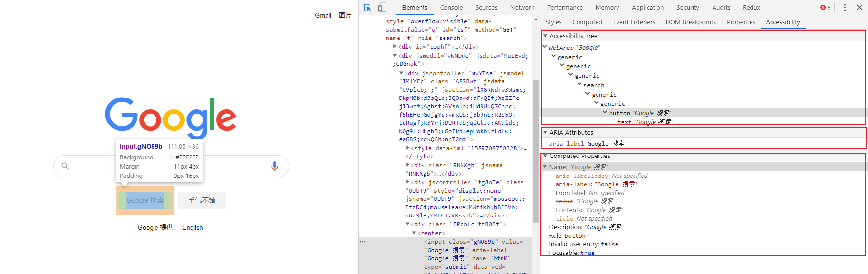The width and height of the screenshot is (868, 274).
Task: Collapse the Computed Properties section
Action: tap(545, 156)
